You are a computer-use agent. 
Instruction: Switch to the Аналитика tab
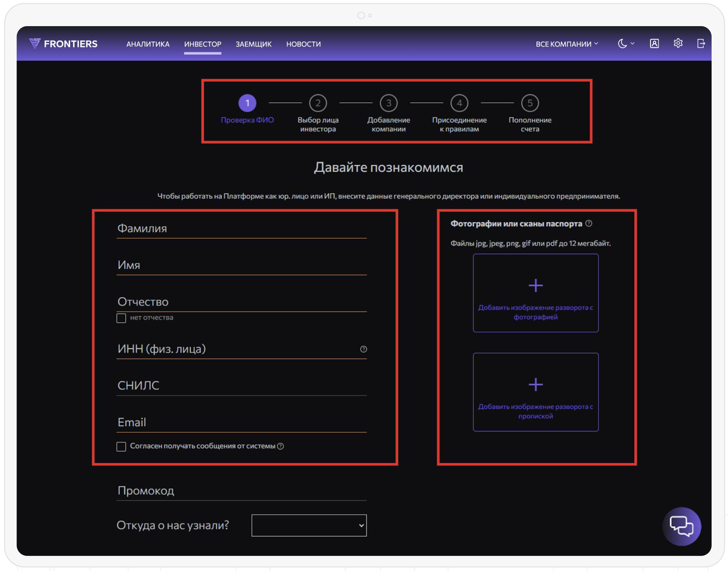coord(148,44)
